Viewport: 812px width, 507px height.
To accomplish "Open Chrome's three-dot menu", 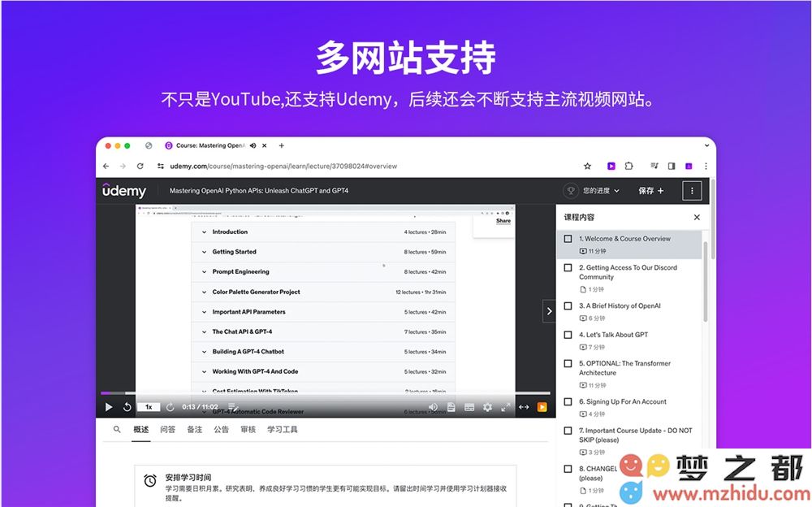I will pyautogui.click(x=706, y=167).
